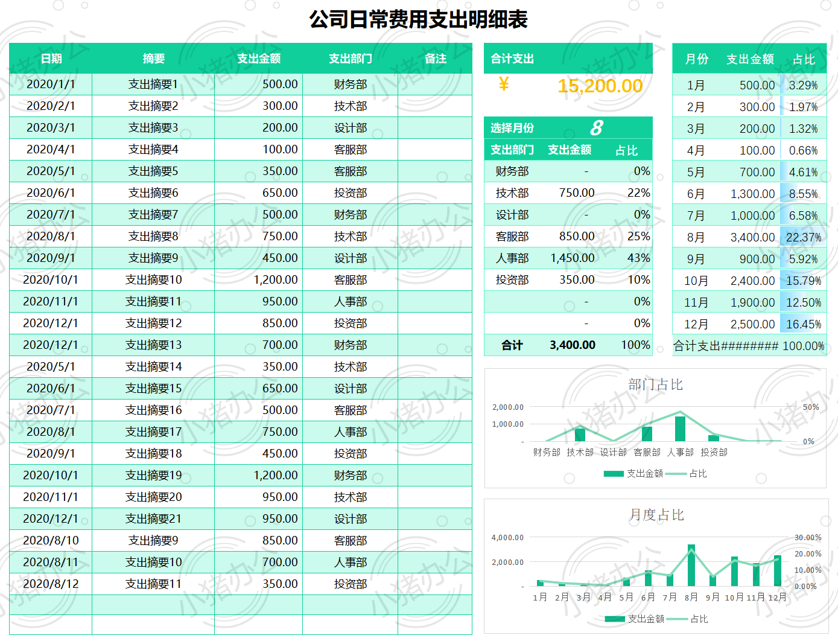Image resolution: width=838 pixels, height=644 pixels.
Task: Click the 选择月份 label
Action: tap(512, 128)
